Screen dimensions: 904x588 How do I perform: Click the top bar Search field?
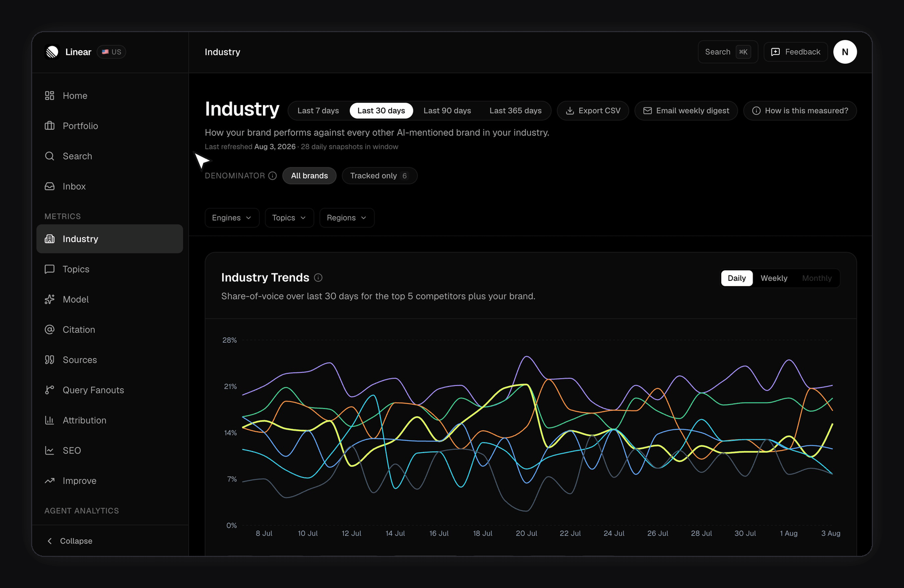click(x=728, y=52)
